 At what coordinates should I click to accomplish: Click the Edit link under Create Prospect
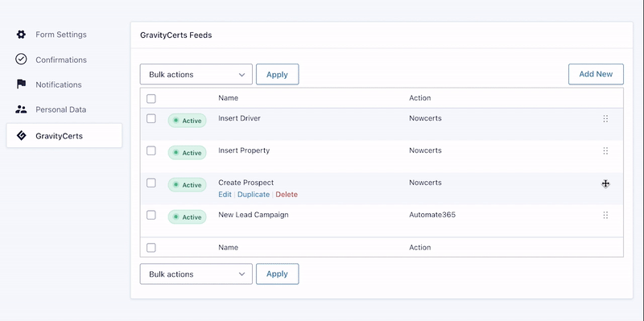(225, 195)
